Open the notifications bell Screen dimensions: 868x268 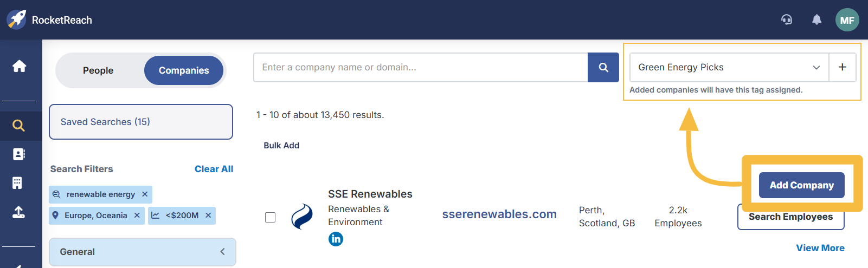point(816,20)
